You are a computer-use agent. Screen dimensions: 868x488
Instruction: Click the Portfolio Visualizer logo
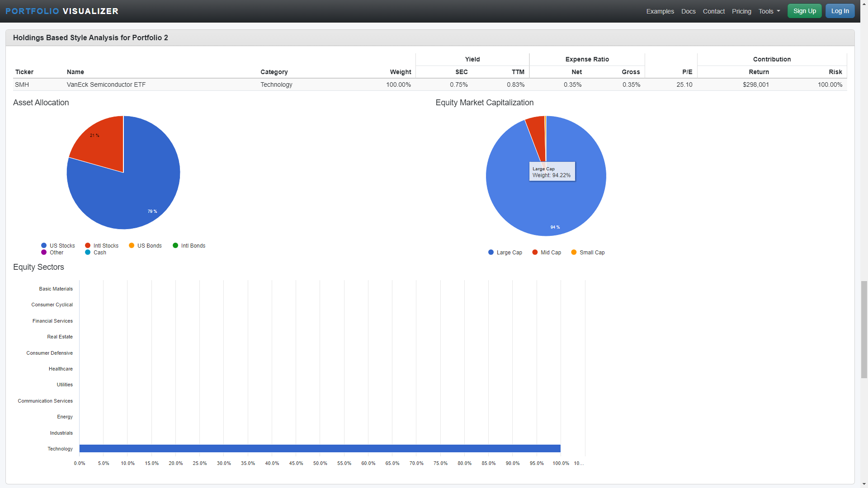click(x=62, y=11)
